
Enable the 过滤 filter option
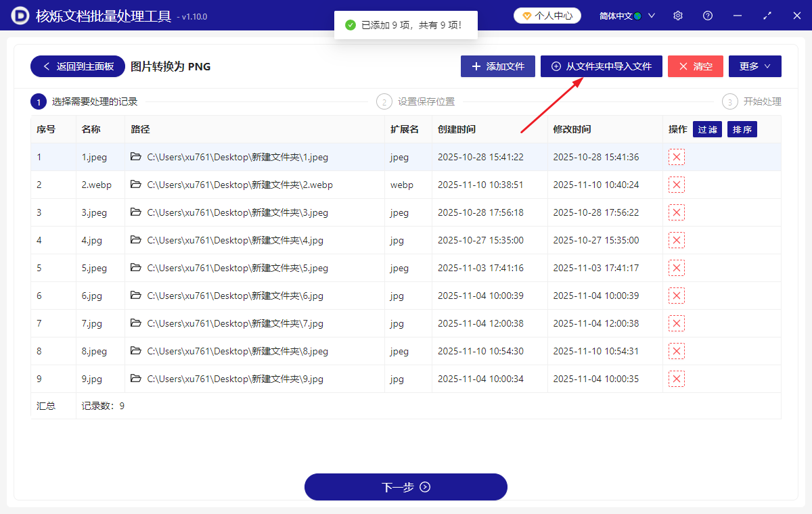coord(707,128)
